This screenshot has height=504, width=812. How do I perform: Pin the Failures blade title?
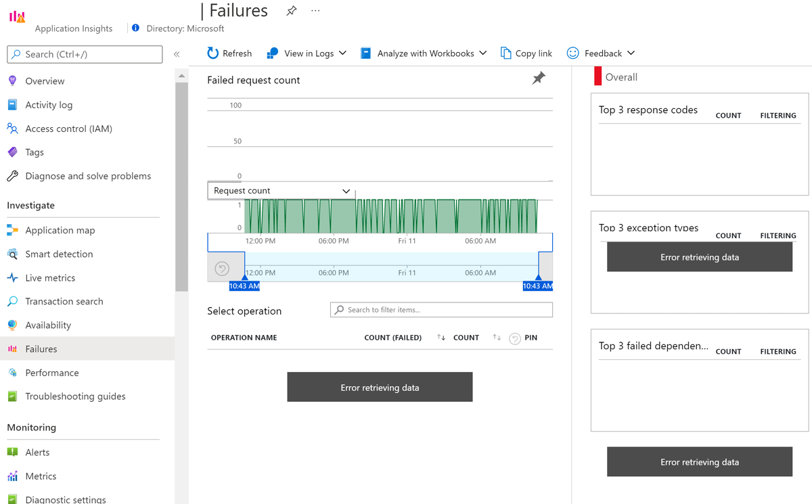291,11
